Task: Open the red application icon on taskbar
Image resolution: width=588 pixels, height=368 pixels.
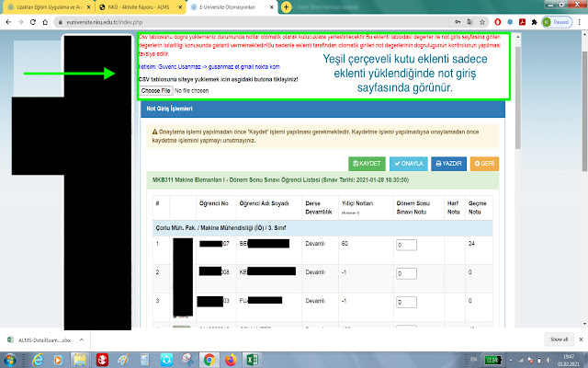Action: pyautogui.click(x=102, y=360)
